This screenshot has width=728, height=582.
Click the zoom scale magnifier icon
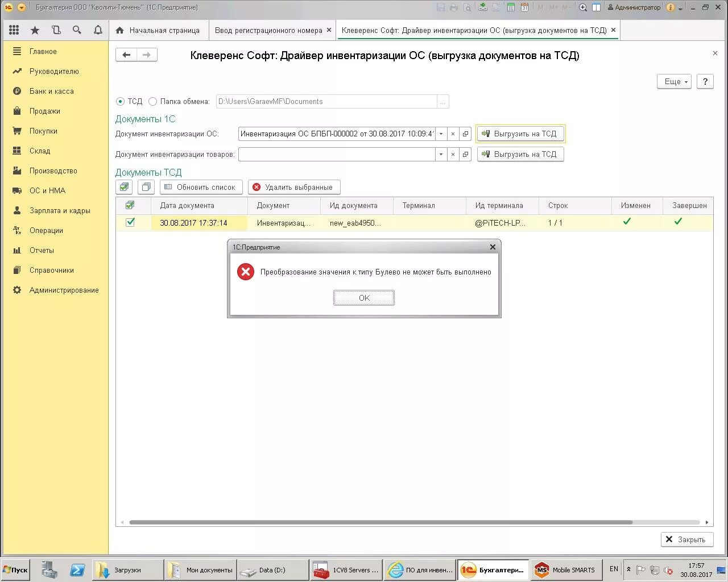(583, 7)
